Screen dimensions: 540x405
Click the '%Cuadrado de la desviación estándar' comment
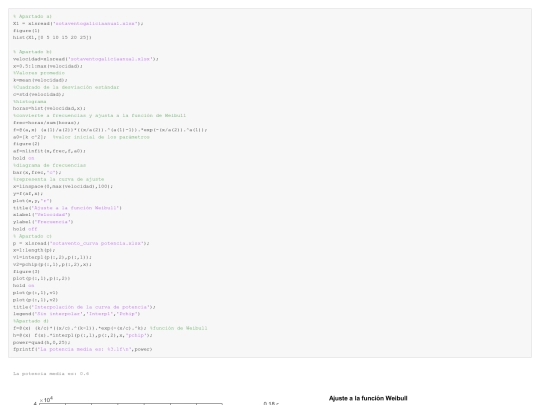click(x=66, y=87)
